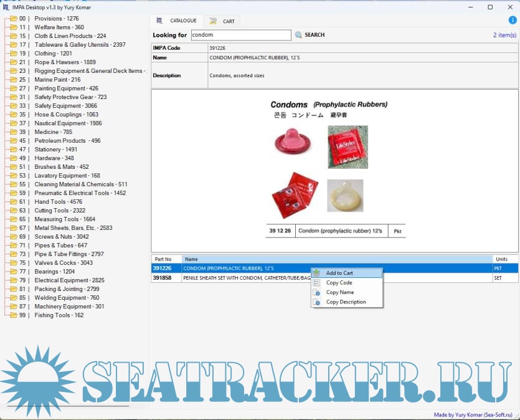The image size is (520, 420).
Task: Open the Provisions category folder
Action: click(x=14, y=19)
